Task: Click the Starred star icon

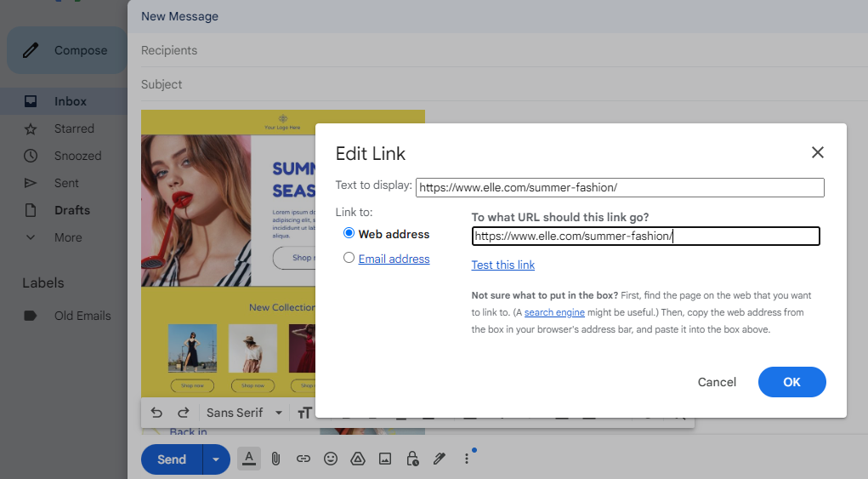Action: (x=31, y=129)
